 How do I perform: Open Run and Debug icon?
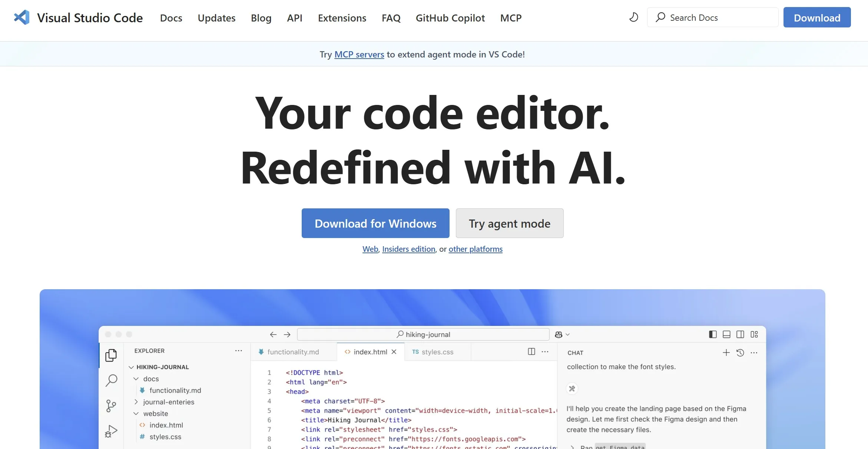click(x=111, y=431)
